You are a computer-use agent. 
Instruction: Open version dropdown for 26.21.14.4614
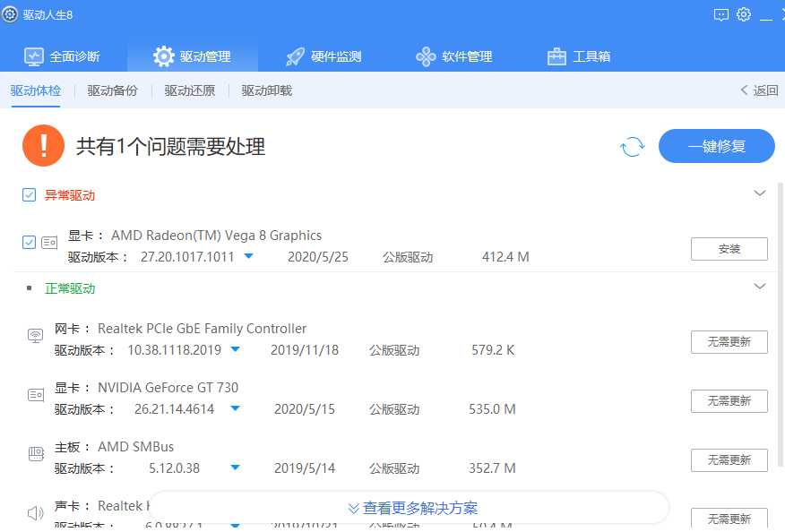(235, 408)
